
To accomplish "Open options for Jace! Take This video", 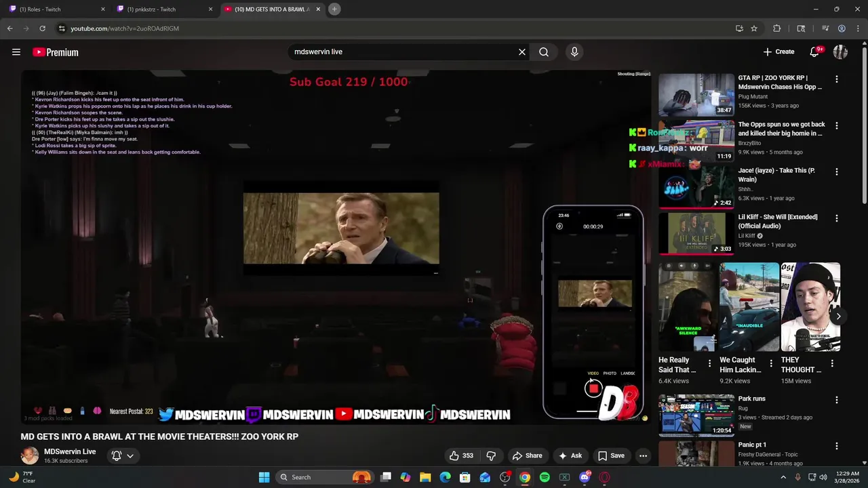I will click(x=837, y=172).
